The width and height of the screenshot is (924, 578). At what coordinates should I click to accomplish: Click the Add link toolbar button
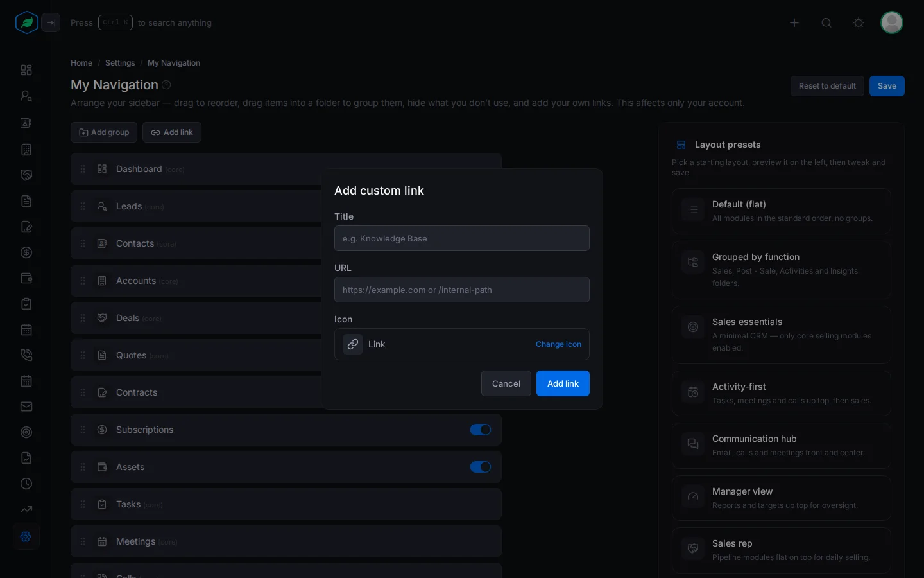click(x=172, y=132)
